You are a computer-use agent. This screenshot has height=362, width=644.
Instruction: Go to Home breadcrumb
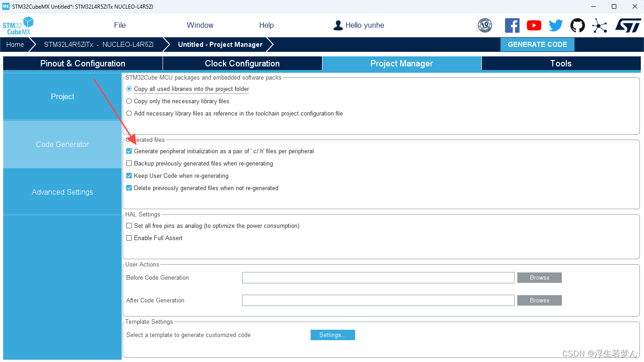tap(15, 45)
